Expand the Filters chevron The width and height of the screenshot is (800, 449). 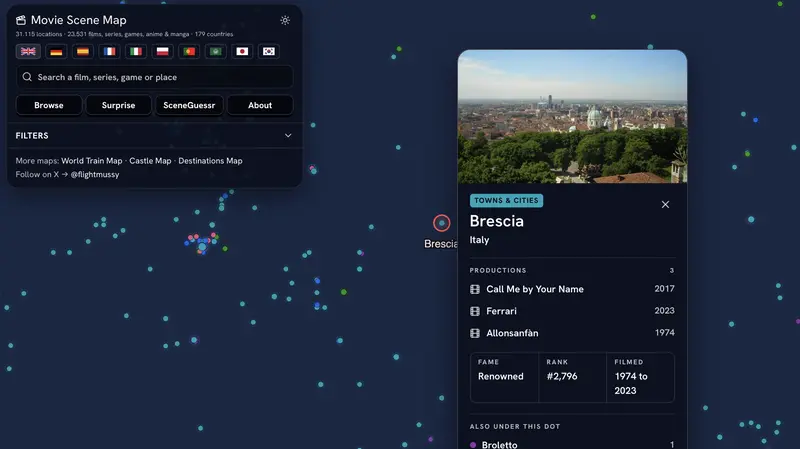point(288,136)
